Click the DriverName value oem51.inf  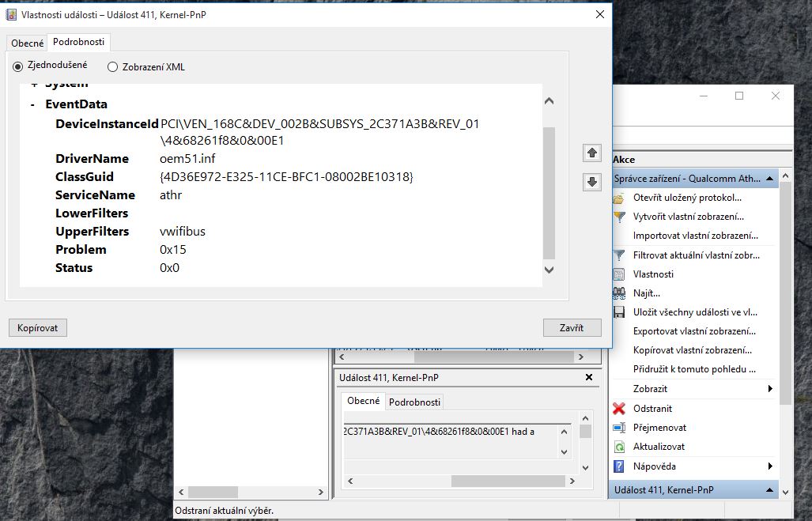187,158
